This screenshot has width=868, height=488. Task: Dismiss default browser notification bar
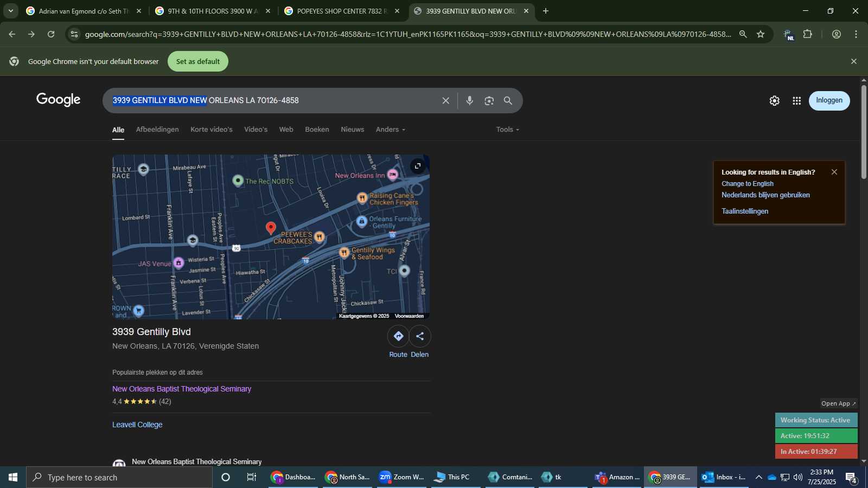tap(854, 61)
